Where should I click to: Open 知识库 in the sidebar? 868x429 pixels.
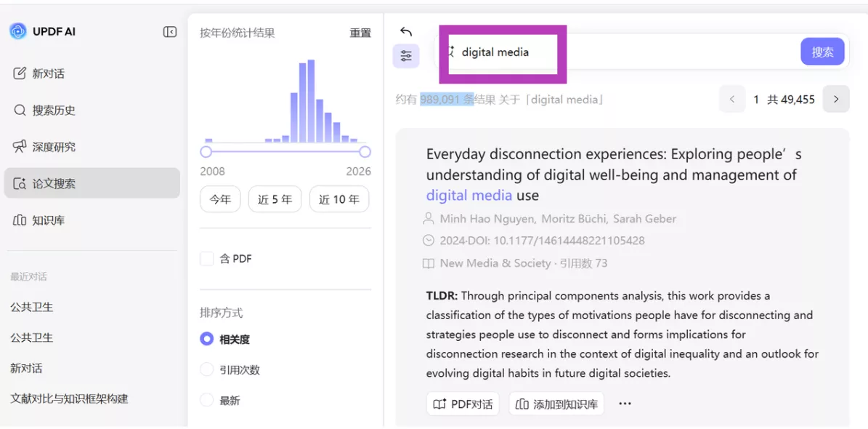click(x=48, y=220)
